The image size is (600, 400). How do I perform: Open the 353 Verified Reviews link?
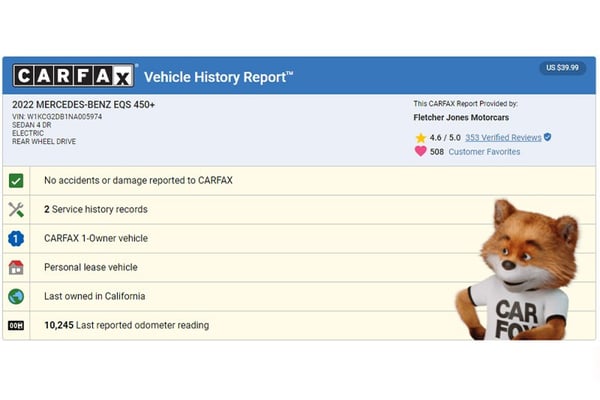click(503, 137)
